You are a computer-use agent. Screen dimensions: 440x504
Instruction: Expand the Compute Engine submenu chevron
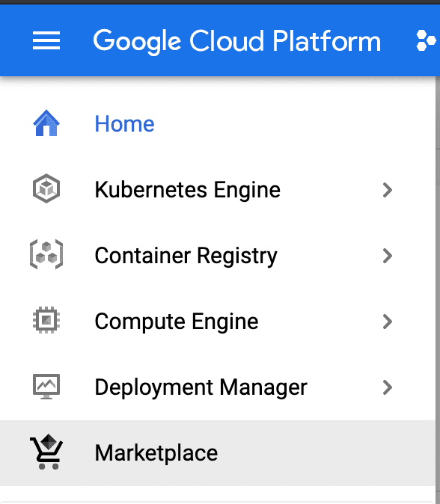click(388, 322)
